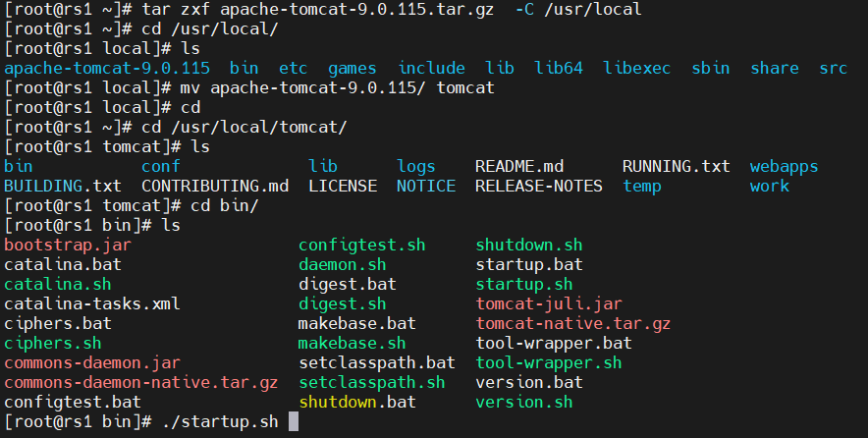
Task: Click the bootstrap.jar file name
Action: 68,245
